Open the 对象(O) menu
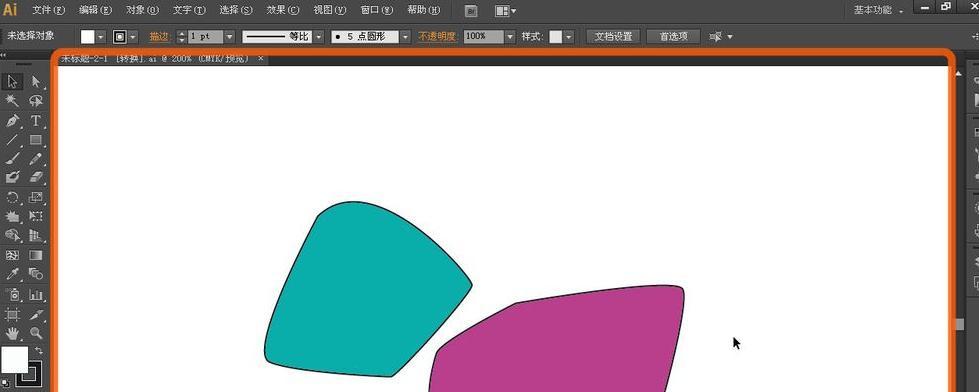Screen dimensions: 979x392 click(x=142, y=11)
